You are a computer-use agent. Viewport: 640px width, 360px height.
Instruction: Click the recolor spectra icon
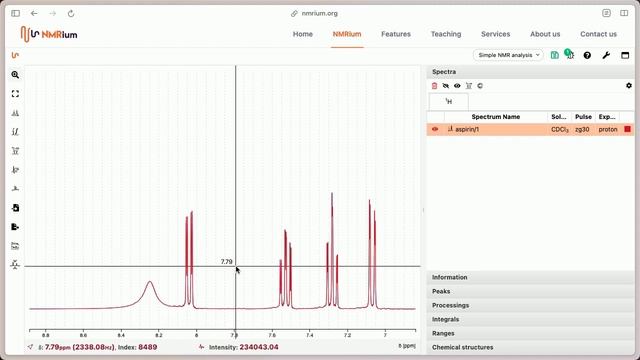(x=480, y=86)
